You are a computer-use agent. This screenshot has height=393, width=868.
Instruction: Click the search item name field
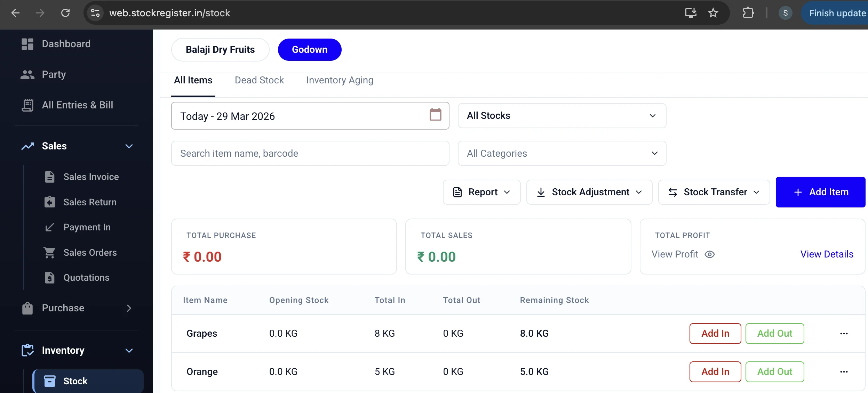(x=310, y=153)
